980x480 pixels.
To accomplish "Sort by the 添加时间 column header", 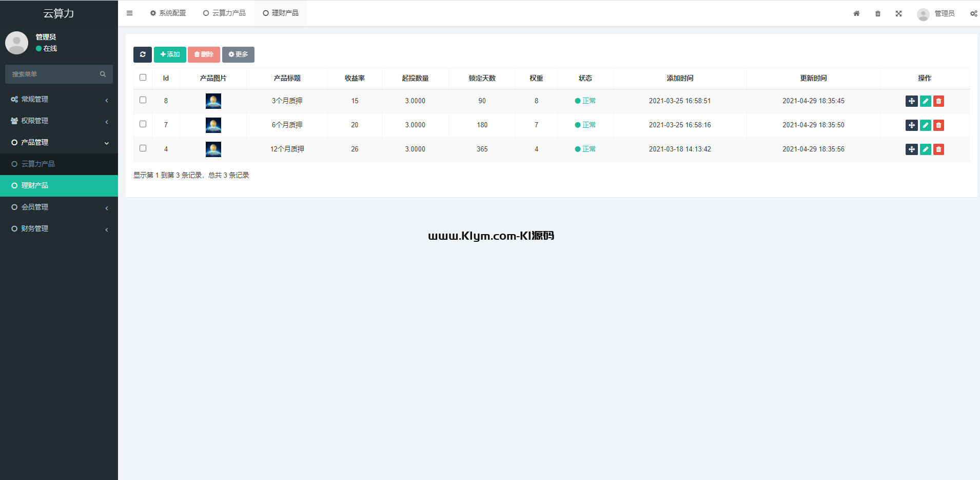I will (x=680, y=79).
